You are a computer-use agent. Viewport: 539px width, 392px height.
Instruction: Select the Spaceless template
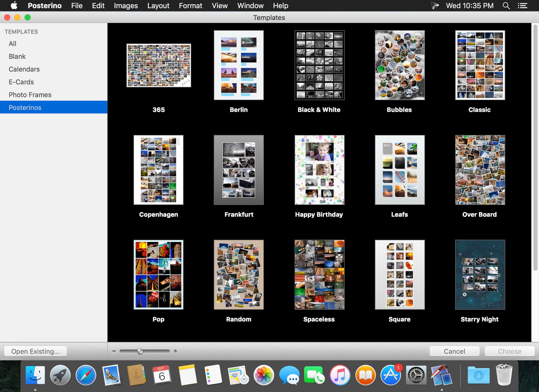318,274
